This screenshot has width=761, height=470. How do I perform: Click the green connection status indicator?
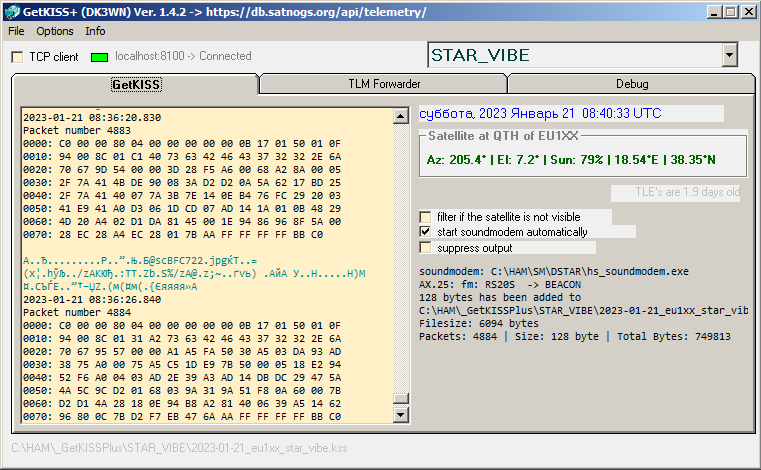tap(99, 57)
